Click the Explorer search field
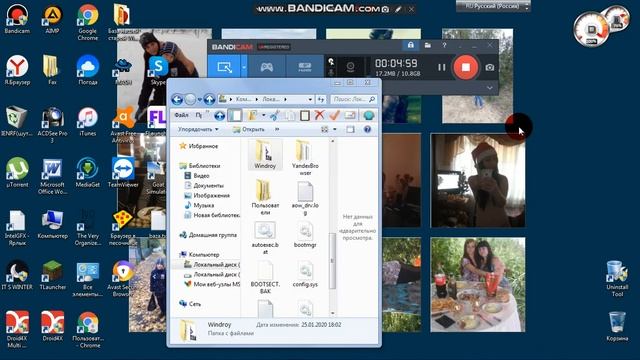 coord(353,99)
